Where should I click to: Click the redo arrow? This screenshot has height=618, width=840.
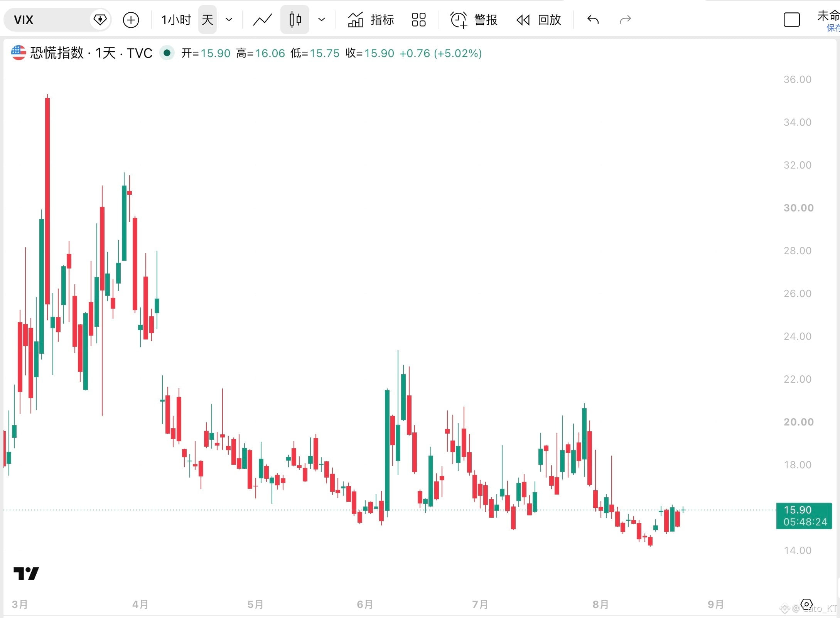point(625,20)
